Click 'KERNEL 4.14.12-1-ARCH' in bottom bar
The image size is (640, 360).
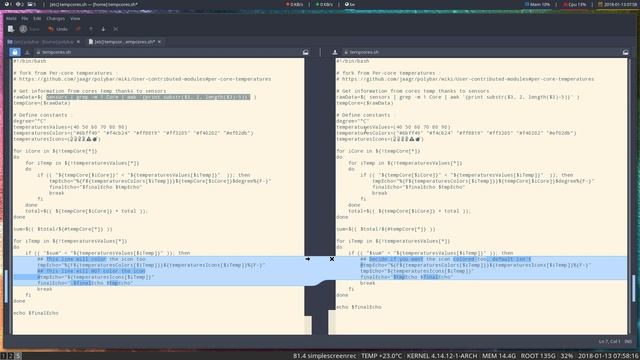coord(442,356)
